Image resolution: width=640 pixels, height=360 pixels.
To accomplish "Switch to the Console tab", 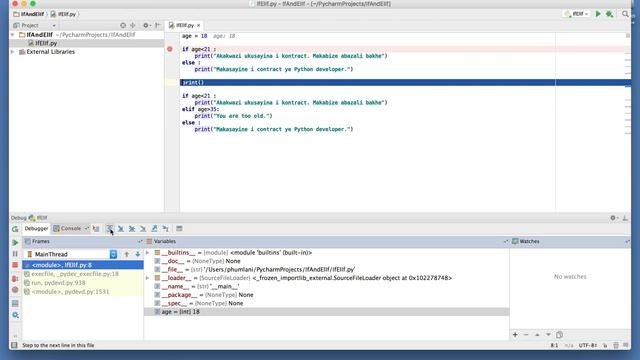I will click(67, 229).
